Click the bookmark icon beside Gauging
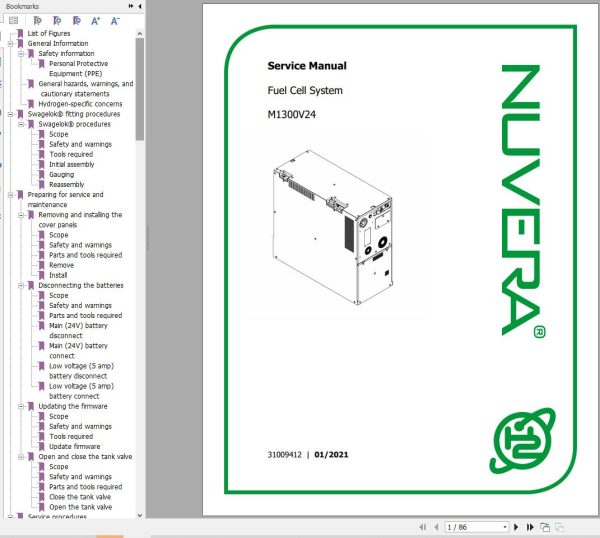 42,174
